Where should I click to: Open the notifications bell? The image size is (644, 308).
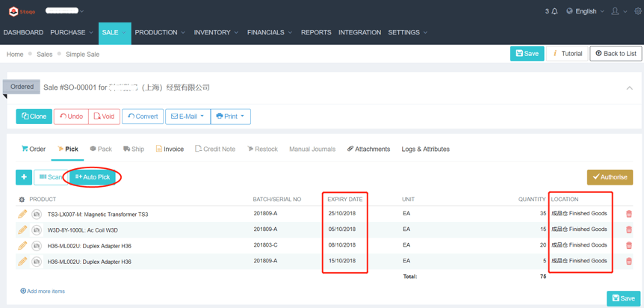pos(554,11)
